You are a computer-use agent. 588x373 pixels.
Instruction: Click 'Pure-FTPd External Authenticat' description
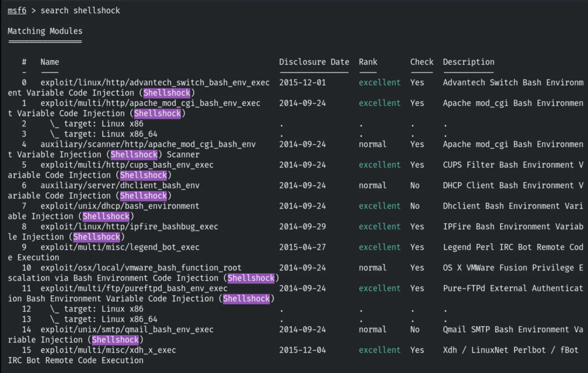click(513, 288)
